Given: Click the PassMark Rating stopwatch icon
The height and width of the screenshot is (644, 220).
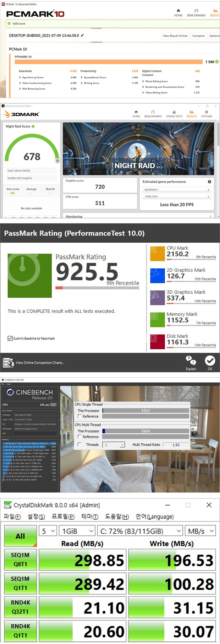Looking at the screenshot, I should [x=30, y=275].
